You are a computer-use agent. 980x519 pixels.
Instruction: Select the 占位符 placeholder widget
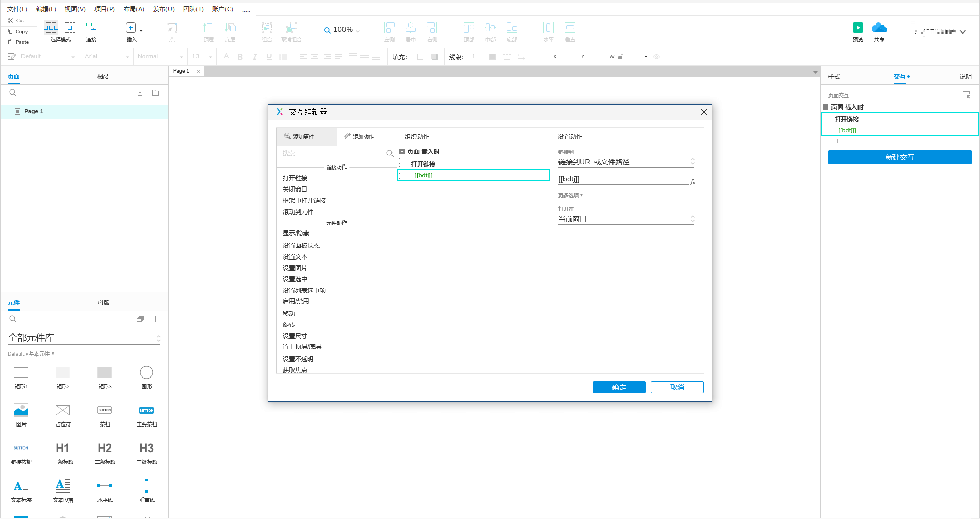63,410
